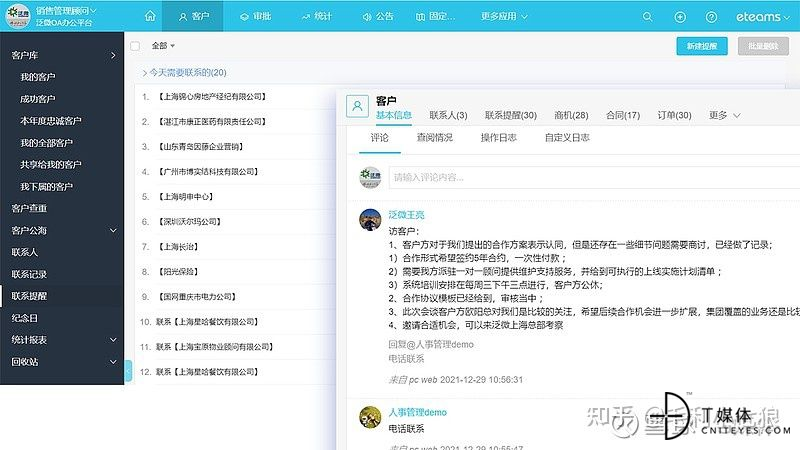Image resolution: width=800 pixels, height=450 pixels.
Task: Switch to the 订单(30) tab
Action: point(674,115)
